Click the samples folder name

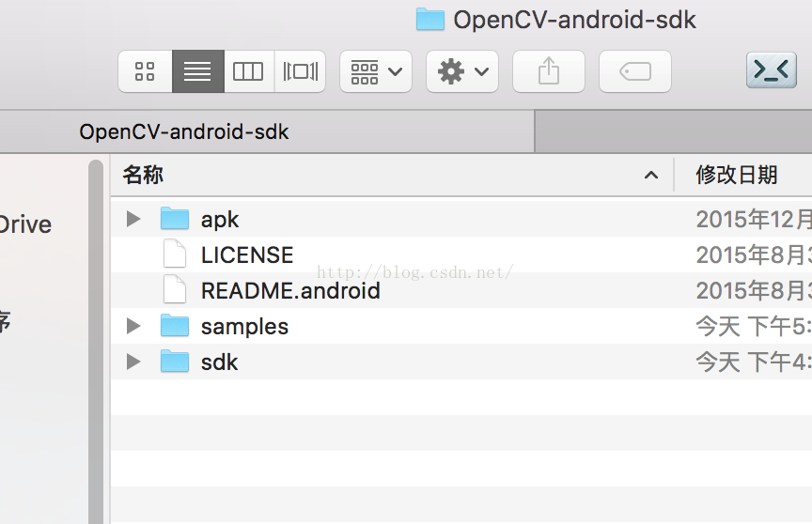[x=244, y=328]
